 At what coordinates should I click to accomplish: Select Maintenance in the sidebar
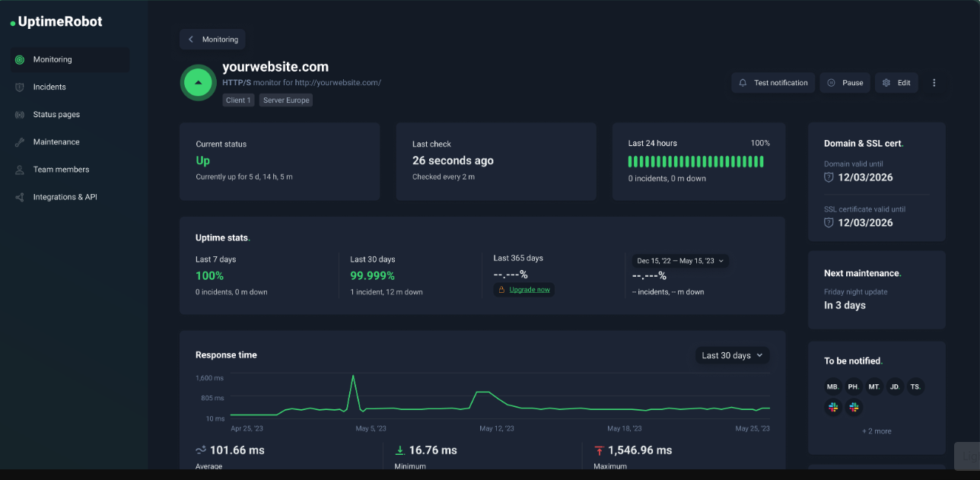[x=56, y=142]
